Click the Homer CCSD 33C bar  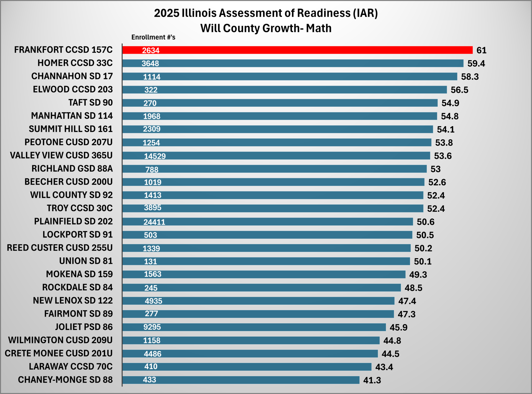(293, 63)
